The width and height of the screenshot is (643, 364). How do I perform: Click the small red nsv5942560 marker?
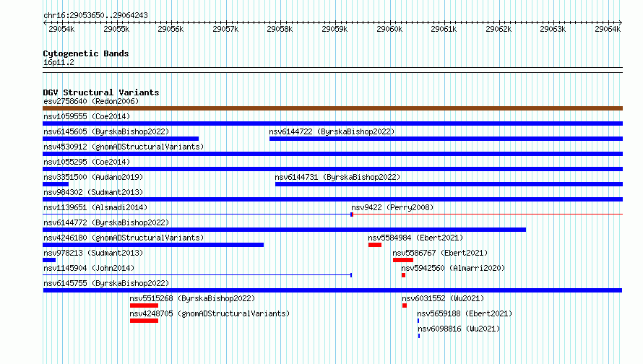404,275
